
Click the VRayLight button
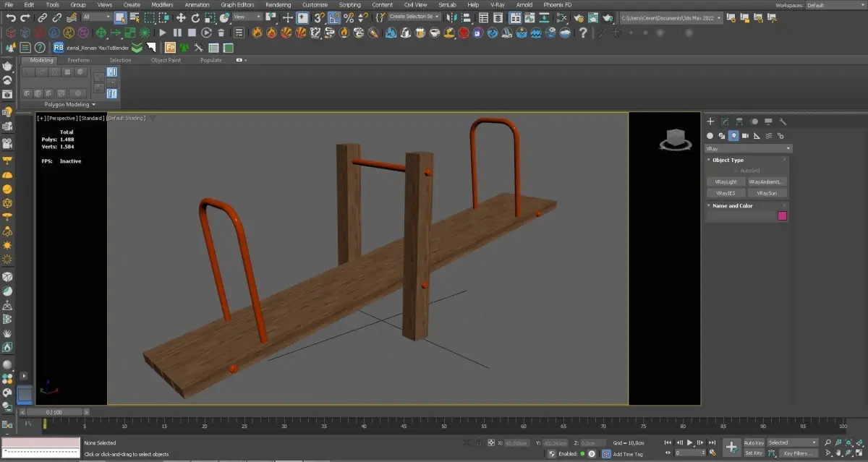point(726,182)
